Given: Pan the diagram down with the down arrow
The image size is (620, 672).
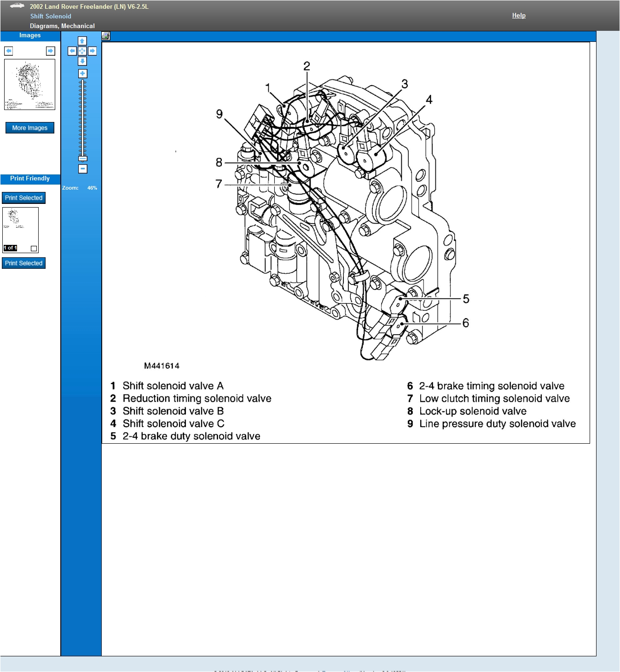Looking at the screenshot, I should click(x=82, y=61).
